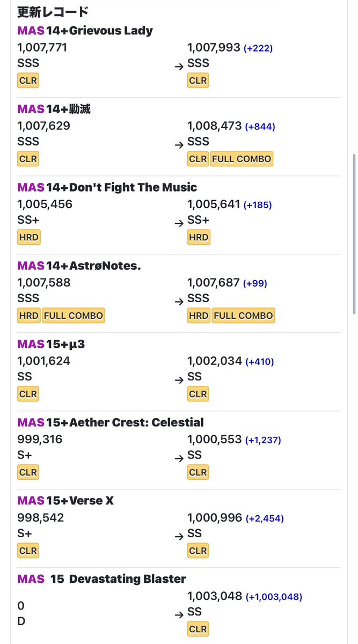Click the vertical scrollbar thumb on the right
Image resolution: width=358 pixels, height=644 pixels.
click(354, 234)
